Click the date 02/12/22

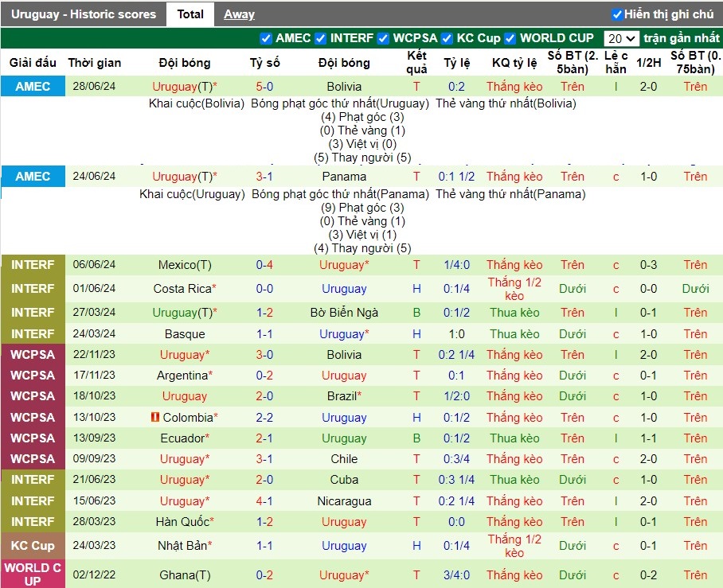94,574
